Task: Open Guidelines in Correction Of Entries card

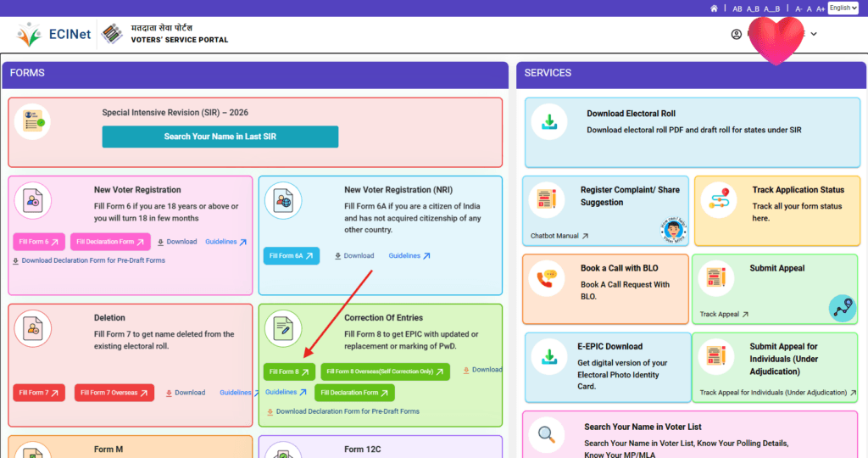Action: (x=286, y=392)
